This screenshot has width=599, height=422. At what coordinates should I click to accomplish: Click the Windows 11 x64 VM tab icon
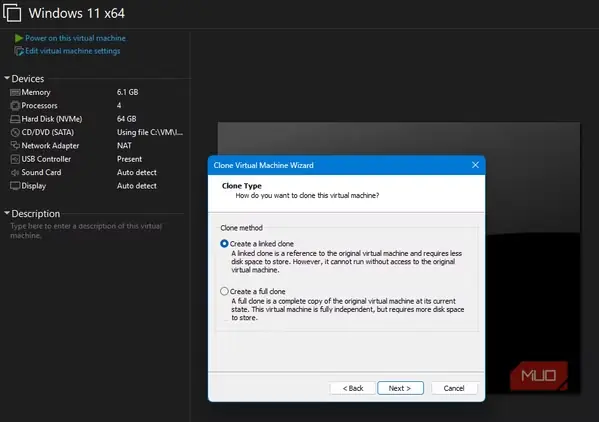[12, 13]
